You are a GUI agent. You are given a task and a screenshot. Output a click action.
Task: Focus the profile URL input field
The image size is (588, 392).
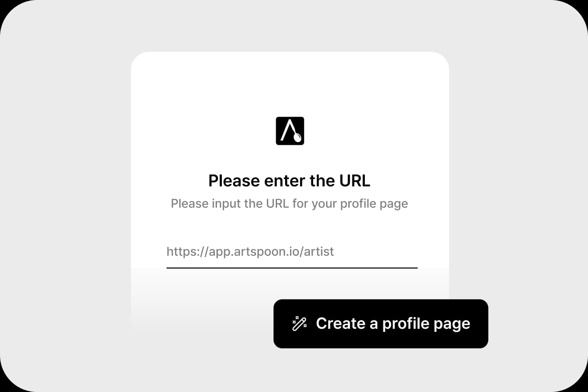tap(292, 252)
